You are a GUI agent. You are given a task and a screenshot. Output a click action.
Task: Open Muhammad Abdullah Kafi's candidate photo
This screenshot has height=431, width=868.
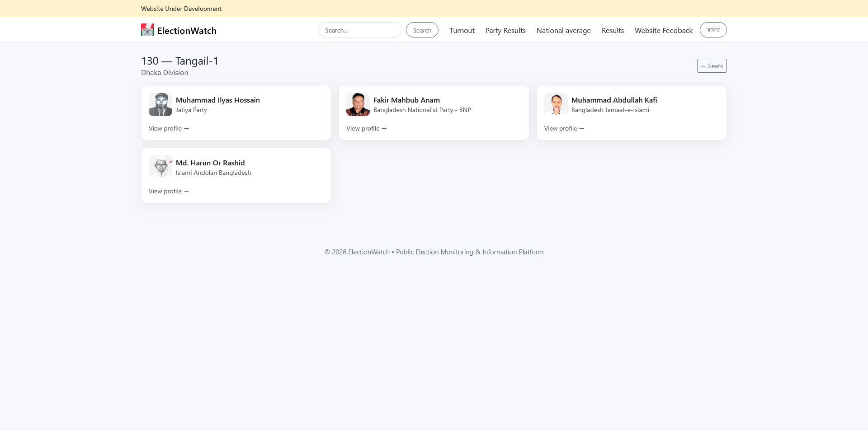(x=556, y=104)
